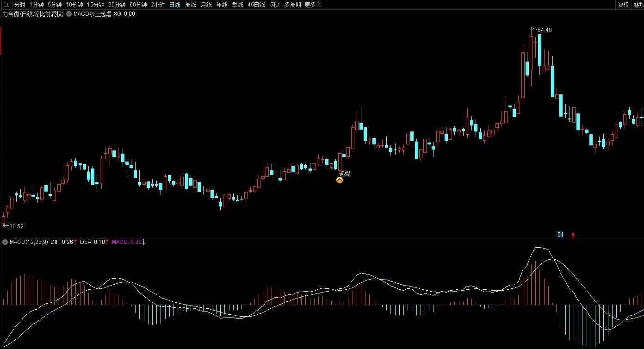
Task: Switch to 60分钟 period
Action: (138, 5)
